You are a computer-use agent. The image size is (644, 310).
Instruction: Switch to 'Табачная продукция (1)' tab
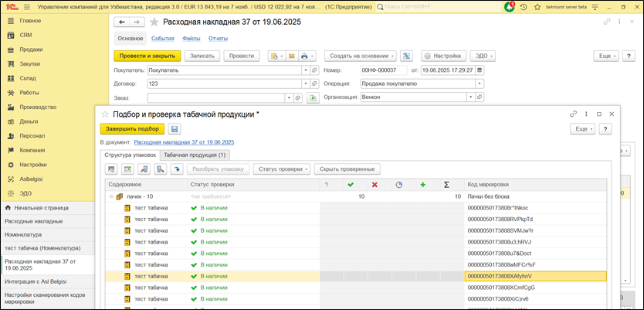(195, 155)
